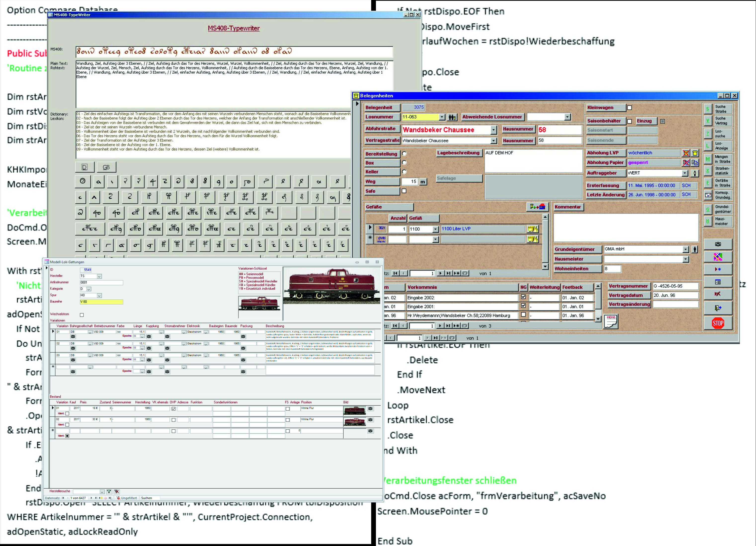Click person icon next to Grundeigentümer GMA mbH

(x=695, y=249)
